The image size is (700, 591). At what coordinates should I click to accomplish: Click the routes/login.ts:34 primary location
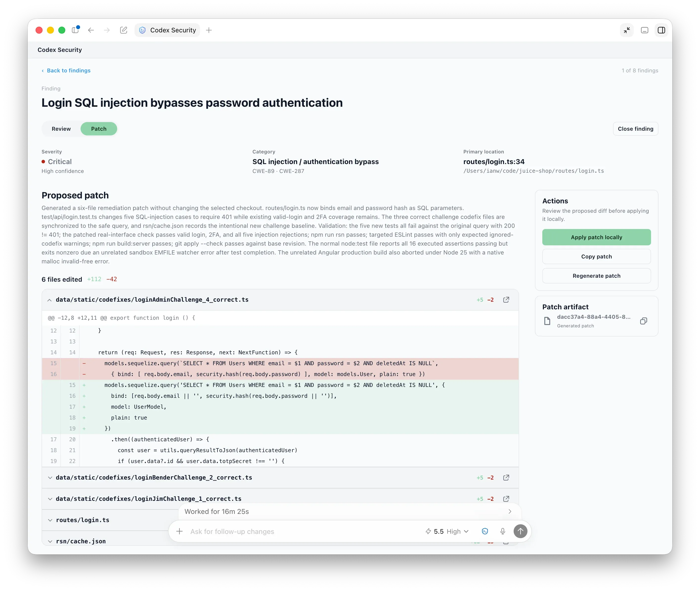[494, 162]
